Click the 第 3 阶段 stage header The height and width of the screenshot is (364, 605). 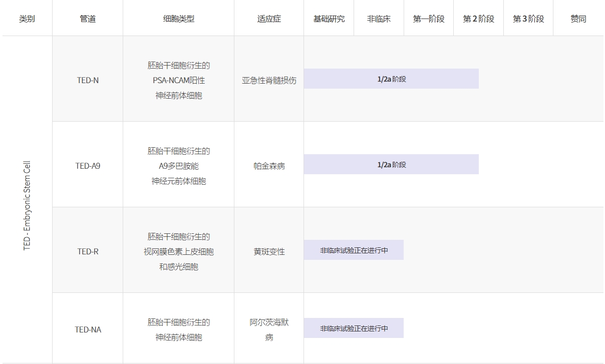coord(528,19)
